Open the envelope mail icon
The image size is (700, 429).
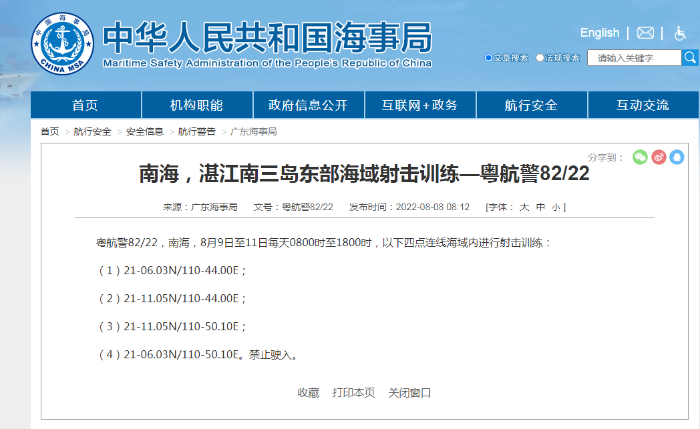click(x=645, y=33)
